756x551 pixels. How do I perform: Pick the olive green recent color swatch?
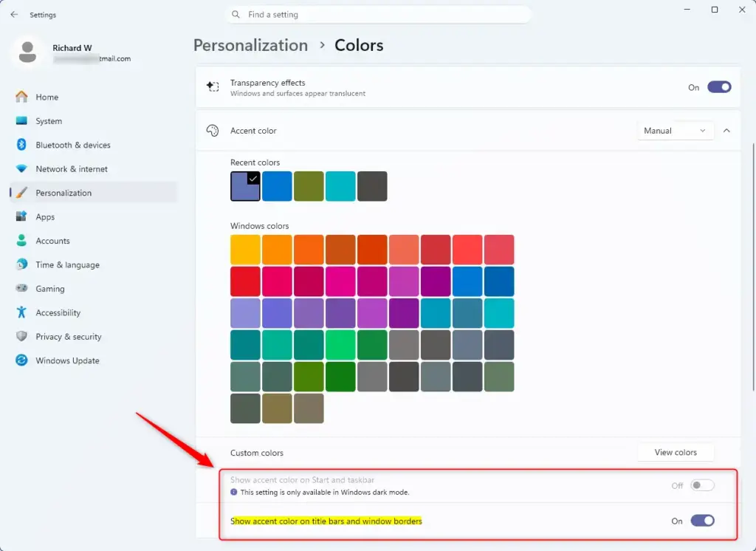coord(309,185)
